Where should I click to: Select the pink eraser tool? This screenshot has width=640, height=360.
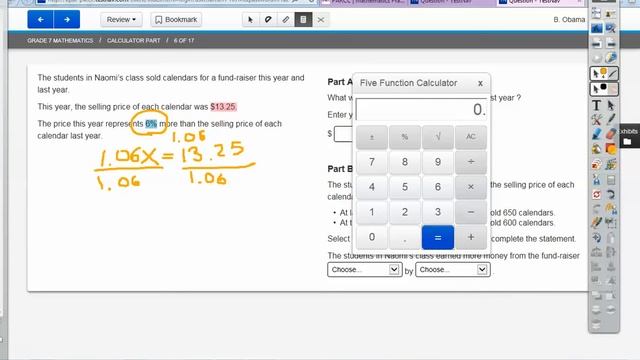611,134
